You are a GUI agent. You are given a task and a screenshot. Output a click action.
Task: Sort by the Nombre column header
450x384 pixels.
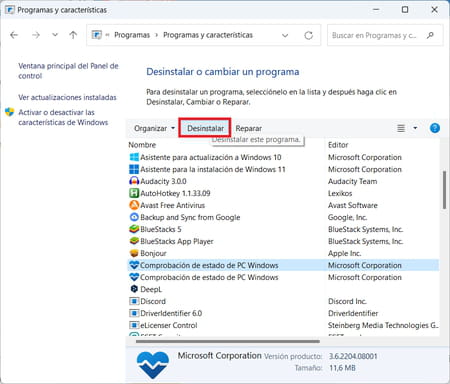pos(142,145)
